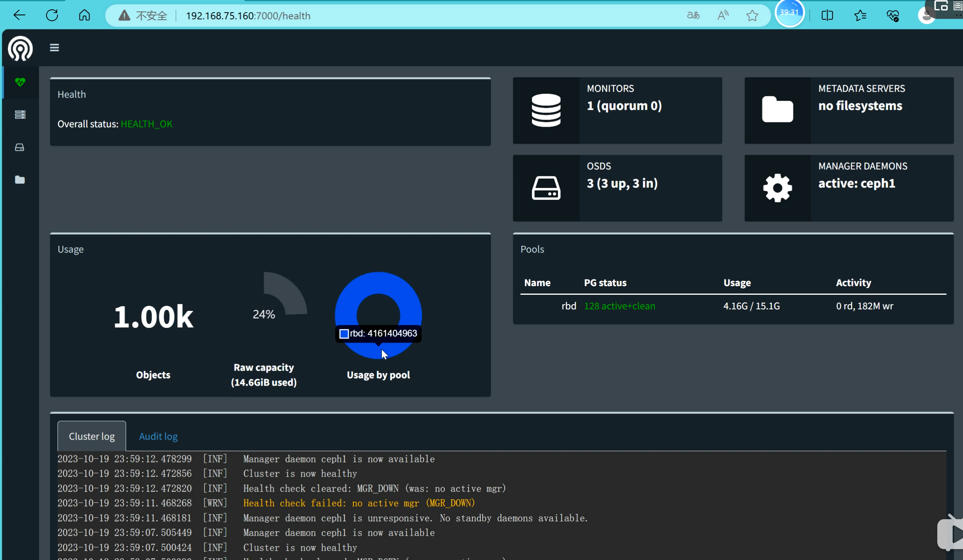Add page to favorites star icon
The width and height of the screenshot is (963, 560).
752,15
